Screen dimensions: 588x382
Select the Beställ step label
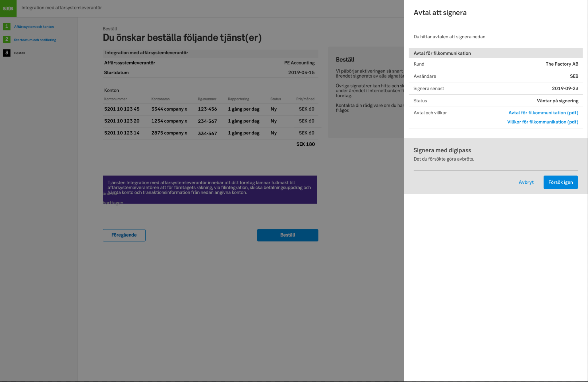20,53
